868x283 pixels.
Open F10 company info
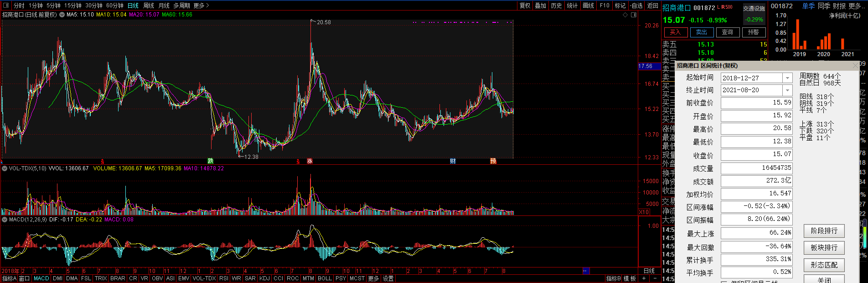(604, 5)
